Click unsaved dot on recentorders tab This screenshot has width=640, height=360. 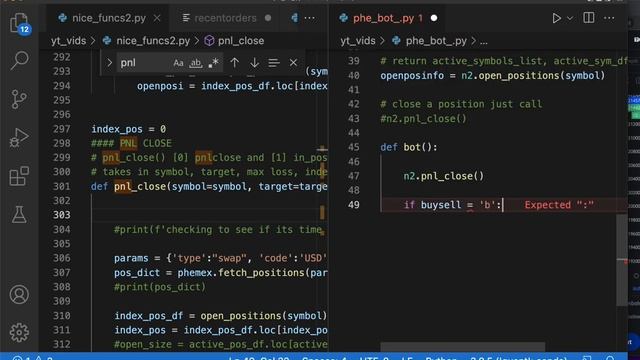268,18
